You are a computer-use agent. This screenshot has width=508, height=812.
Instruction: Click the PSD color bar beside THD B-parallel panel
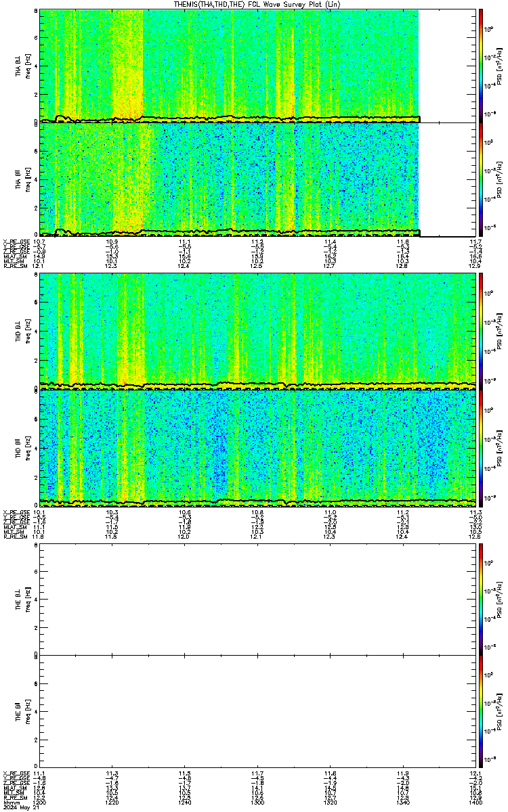click(x=481, y=447)
